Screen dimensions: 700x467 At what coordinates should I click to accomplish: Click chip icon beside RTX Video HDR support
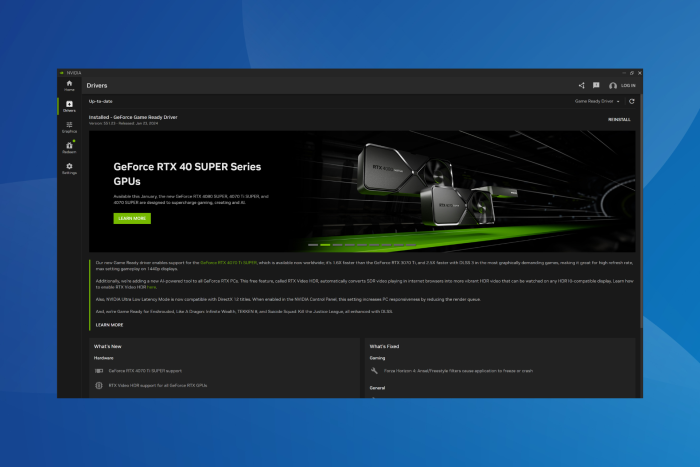click(99, 385)
